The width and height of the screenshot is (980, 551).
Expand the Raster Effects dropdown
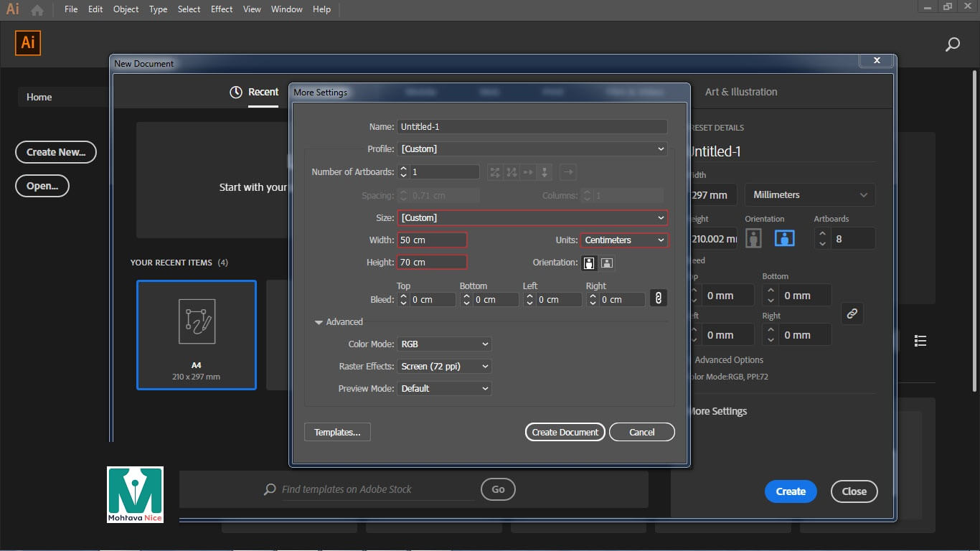point(445,367)
